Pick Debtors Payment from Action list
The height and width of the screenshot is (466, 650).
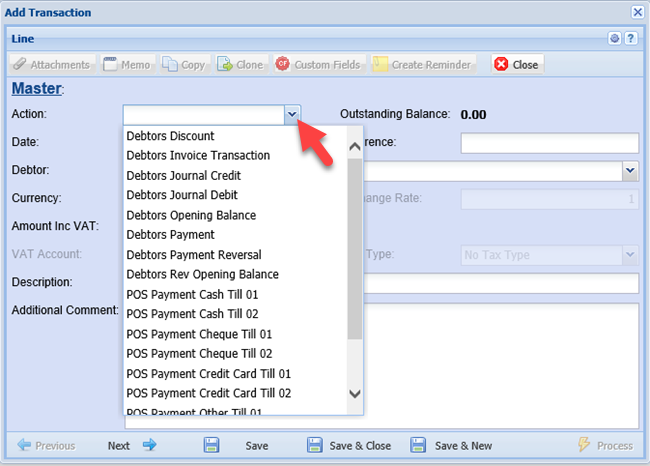tap(170, 235)
